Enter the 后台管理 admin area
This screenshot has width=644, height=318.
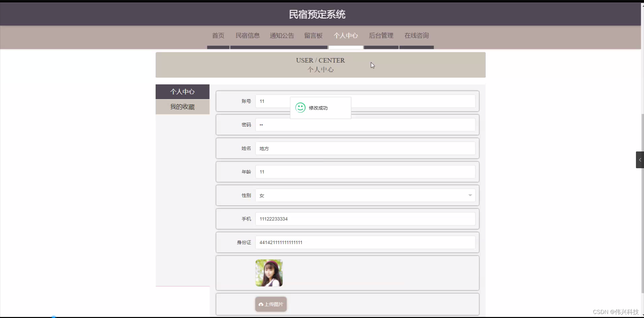tap(381, 36)
